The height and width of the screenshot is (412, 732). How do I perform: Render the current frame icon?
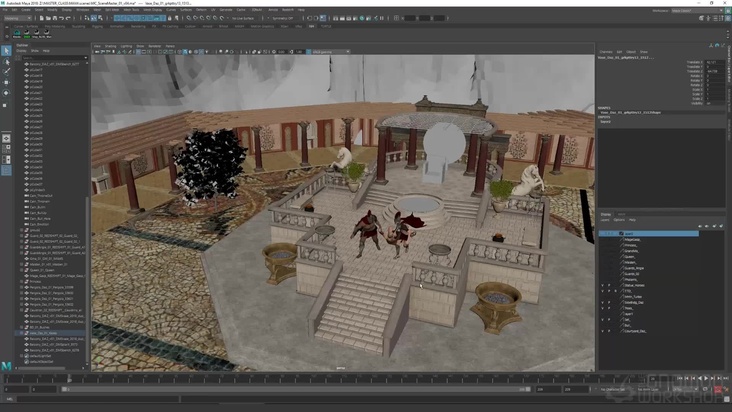tap(342, 18)
